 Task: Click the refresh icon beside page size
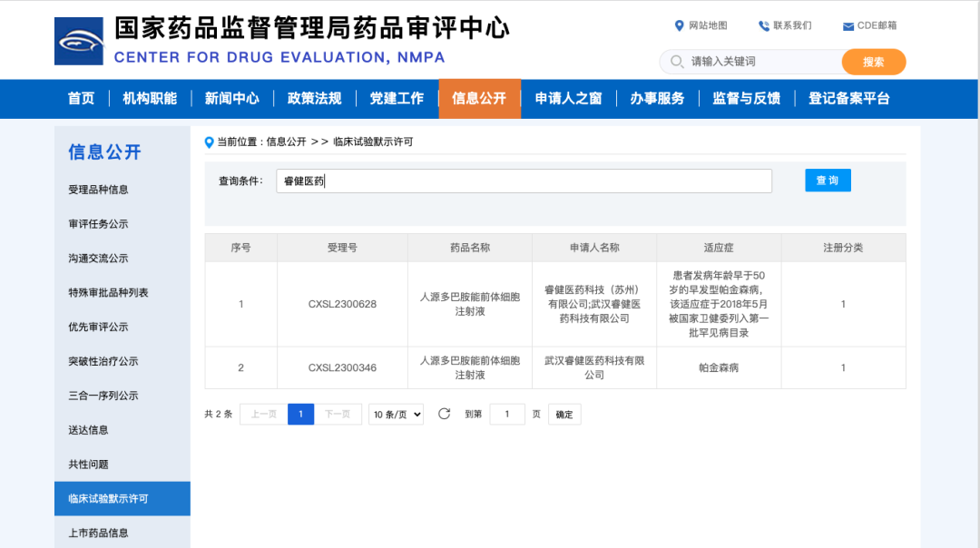[444, 414]
